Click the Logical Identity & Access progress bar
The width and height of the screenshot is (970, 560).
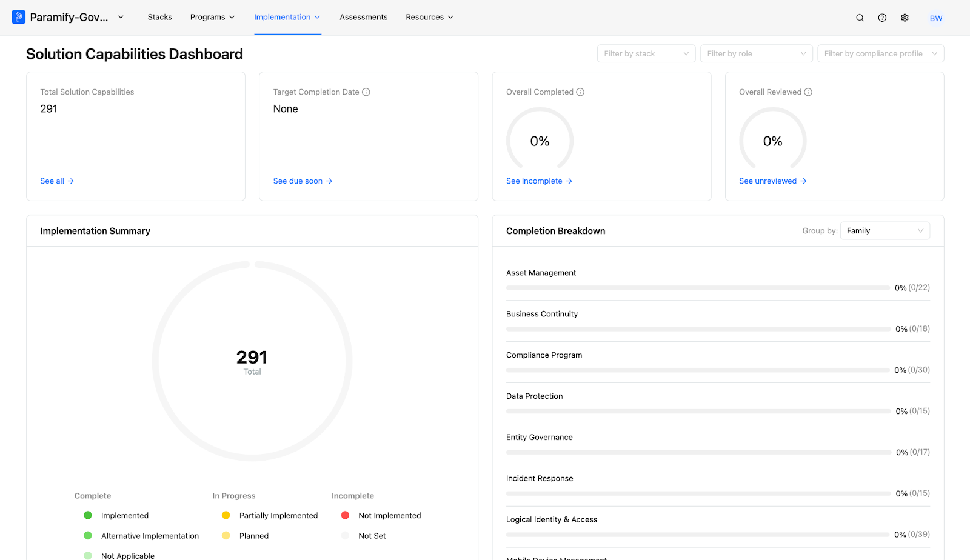(698, 535)
